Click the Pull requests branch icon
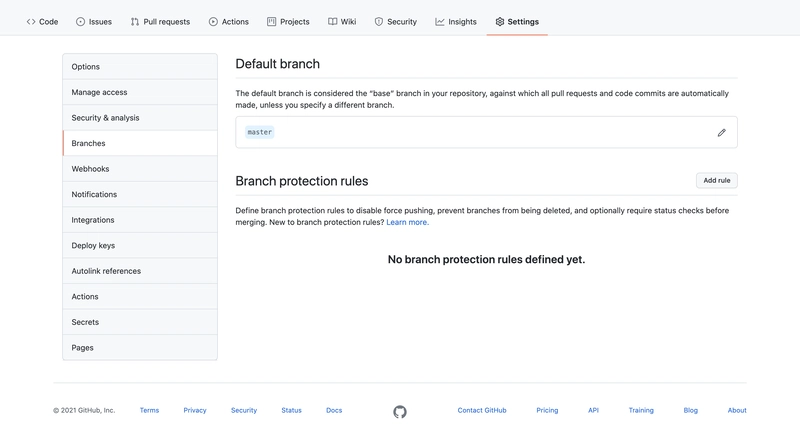The width and height of the screenshot is (800, 447). tap(135, 21)
